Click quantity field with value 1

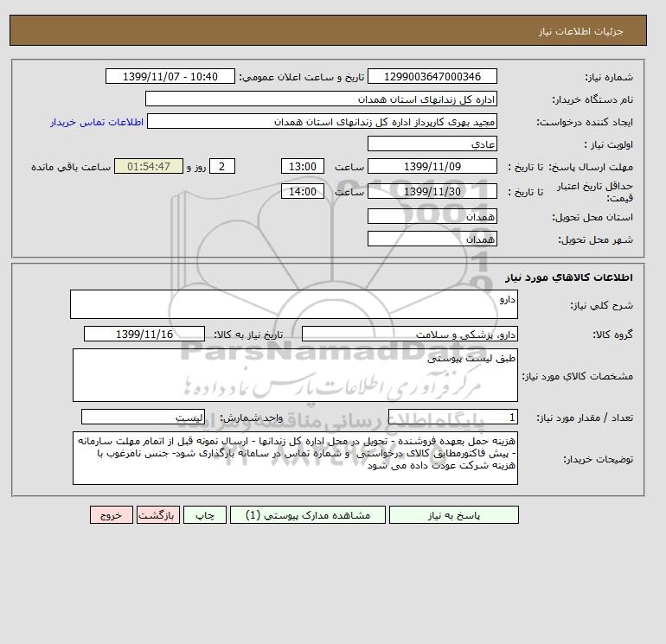(x=452, y=417)
